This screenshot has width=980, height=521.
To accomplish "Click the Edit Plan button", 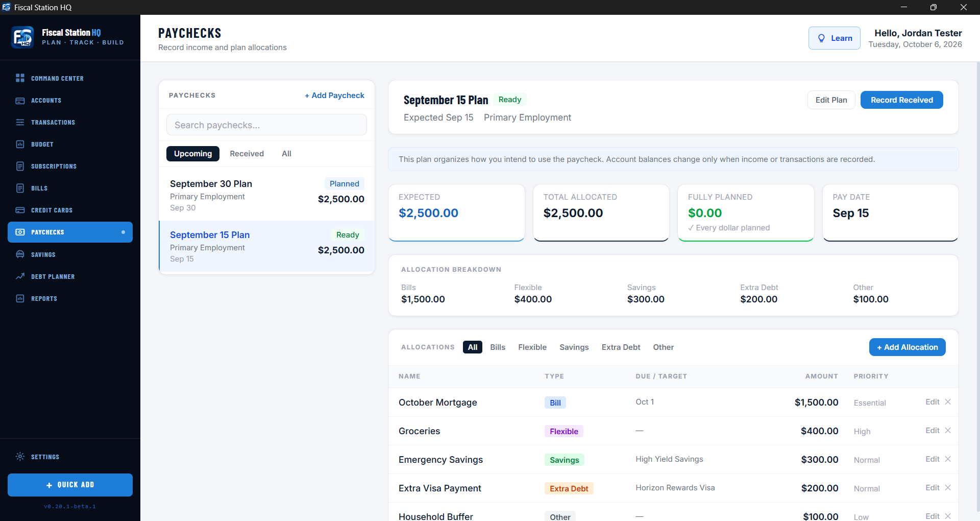I will coord(831,100).
